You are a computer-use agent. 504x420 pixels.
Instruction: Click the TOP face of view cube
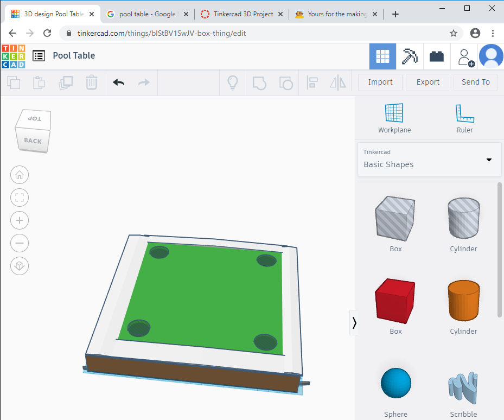[34, 119]
